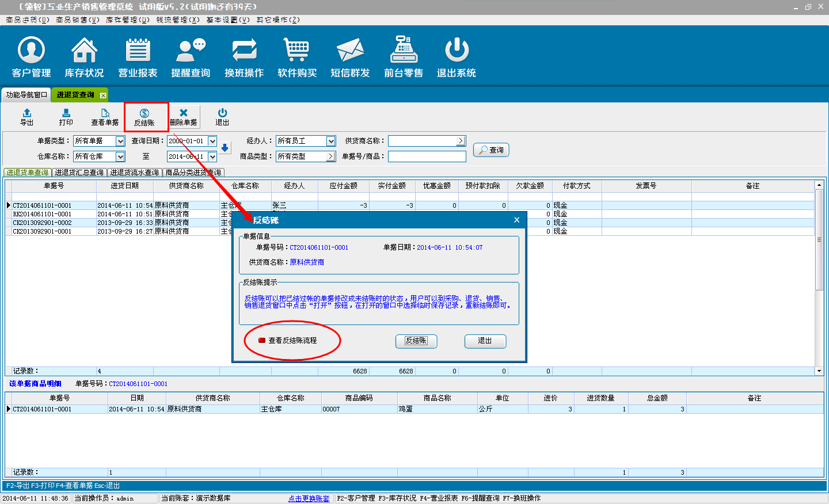Image resolution: width=829 pixels, height=504 pixels.
Task: Open 库存管理 menu
Action: click(x=127, y=20)
